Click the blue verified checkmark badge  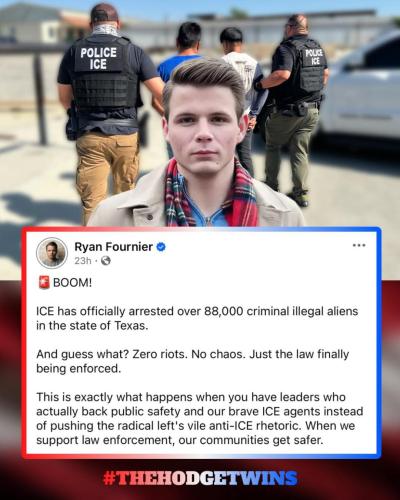click(161, 247)
